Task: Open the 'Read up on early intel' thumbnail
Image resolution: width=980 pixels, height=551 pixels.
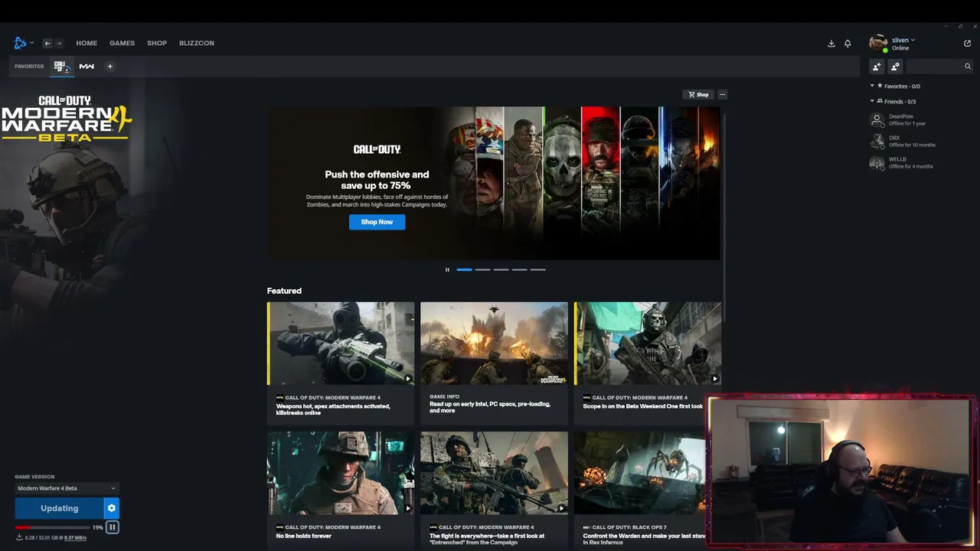Action: click(x=494, y=344)
